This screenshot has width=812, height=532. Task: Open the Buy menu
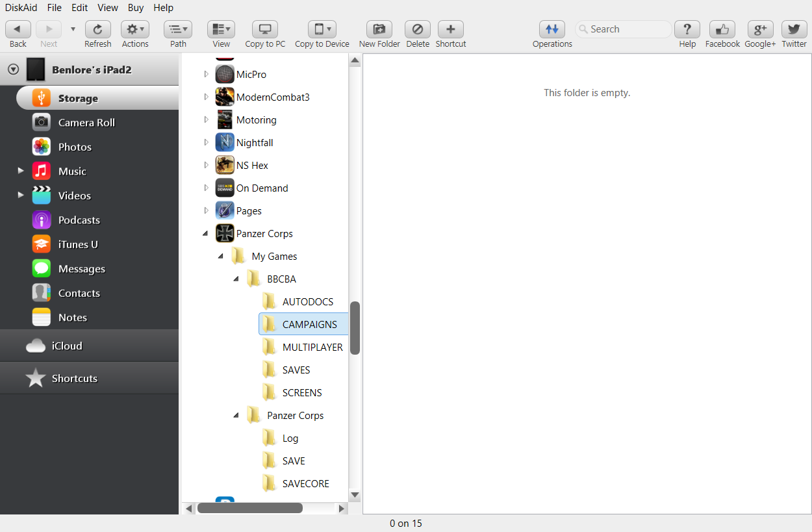135,8
